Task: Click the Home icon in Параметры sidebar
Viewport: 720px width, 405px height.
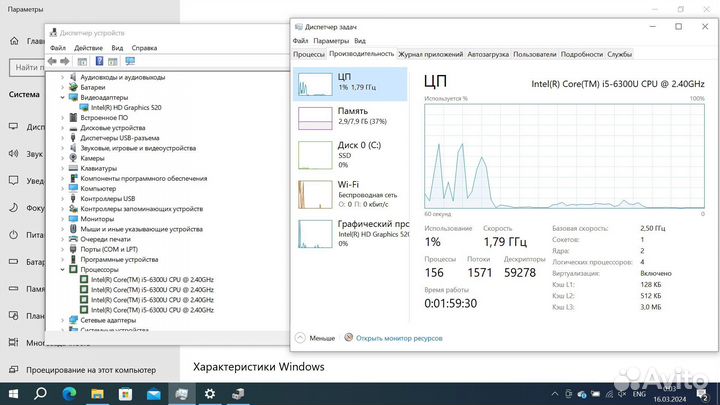Action: (14, 41)
